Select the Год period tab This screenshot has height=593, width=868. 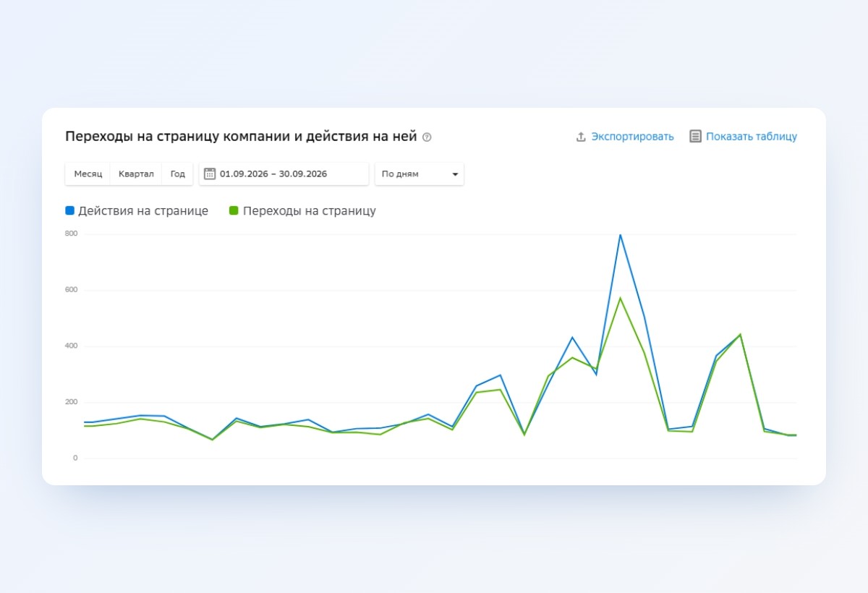pos(178,174)
